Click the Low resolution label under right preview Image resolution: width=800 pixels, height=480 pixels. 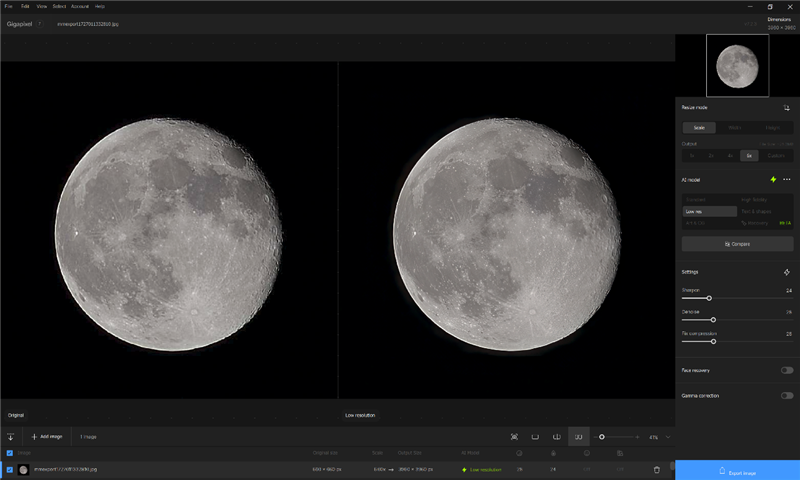360,415
